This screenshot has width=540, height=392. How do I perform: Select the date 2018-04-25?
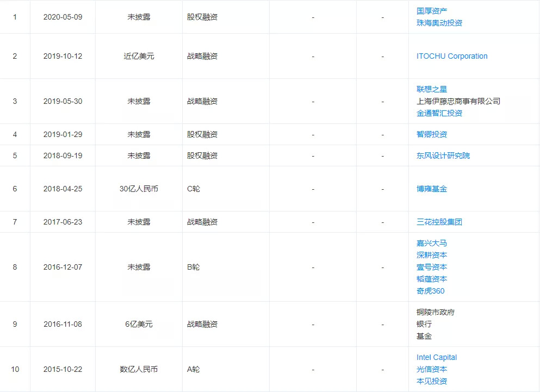[63, 189]
